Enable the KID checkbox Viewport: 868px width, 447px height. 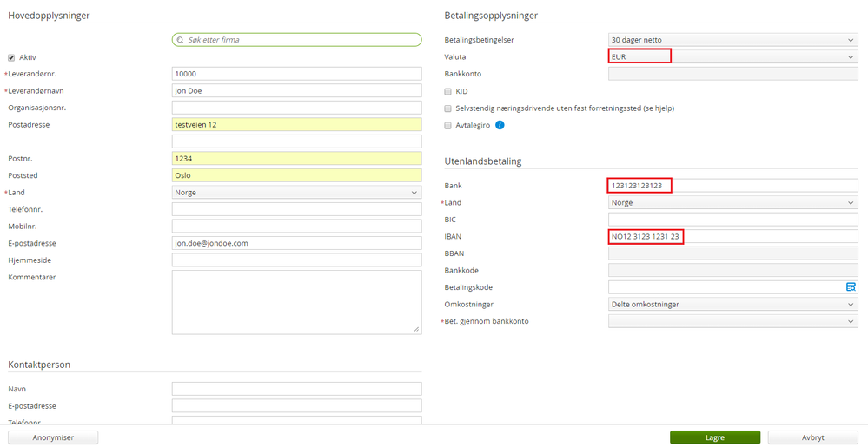[447, 91]
